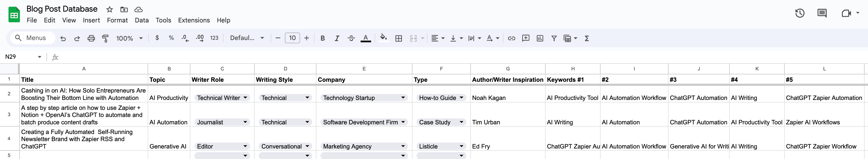Open the Google Sheets home icon
This screenshot has width=868, height=159.
click(14, 14)
